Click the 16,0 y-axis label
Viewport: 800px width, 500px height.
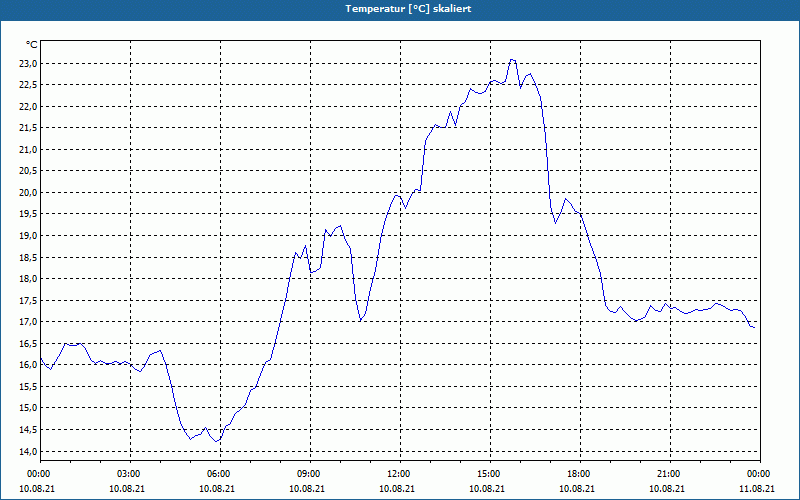point(28,365)
